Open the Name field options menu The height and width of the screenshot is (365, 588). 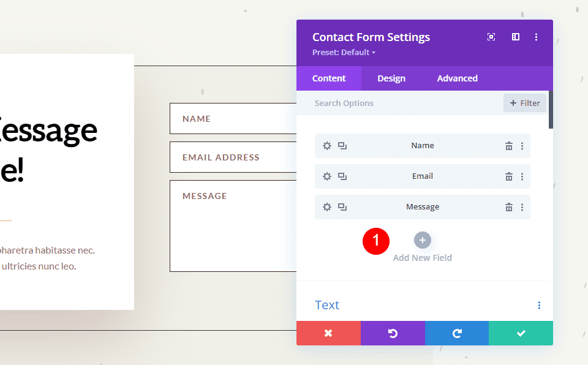pos(522,146)
